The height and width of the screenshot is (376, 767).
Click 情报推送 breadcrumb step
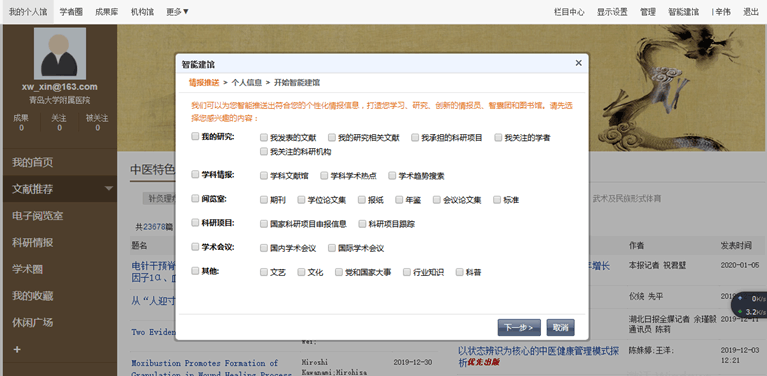(x=204, y=83)
